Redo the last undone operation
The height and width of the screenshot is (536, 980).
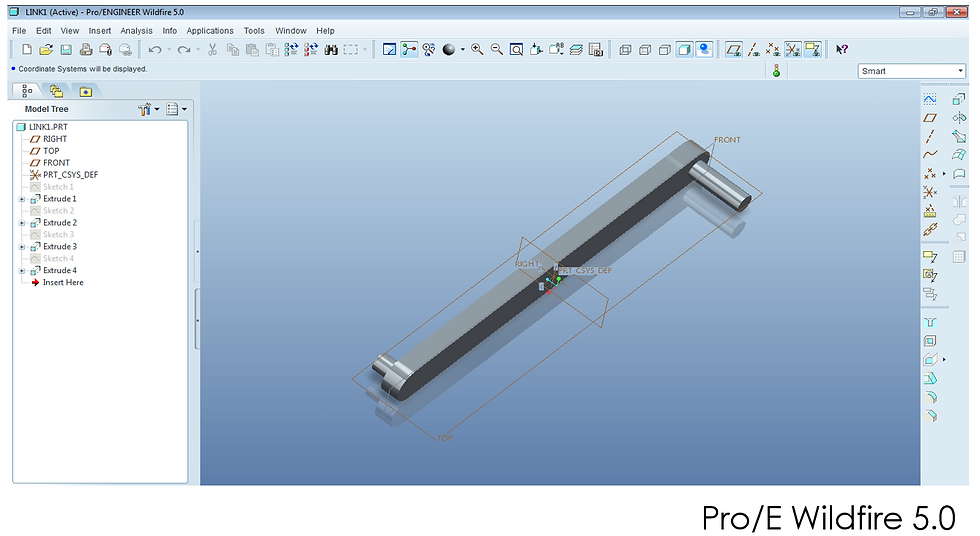(x=184, y=49)
